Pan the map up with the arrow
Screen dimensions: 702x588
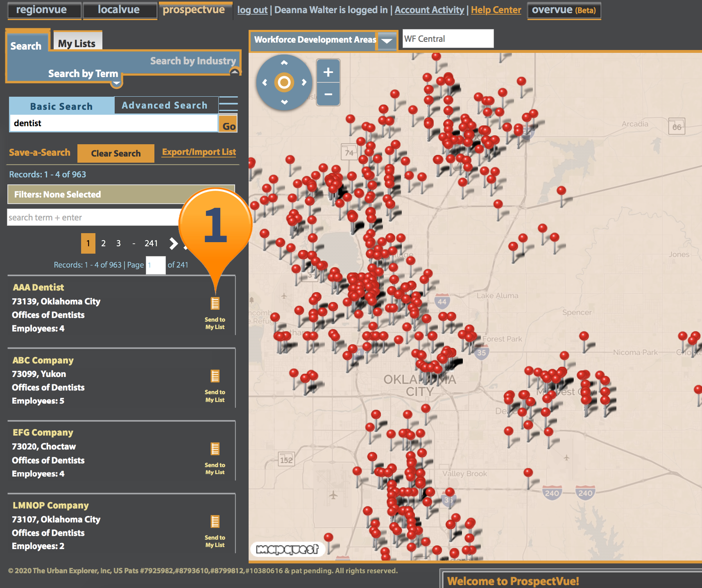coord(284,63)
